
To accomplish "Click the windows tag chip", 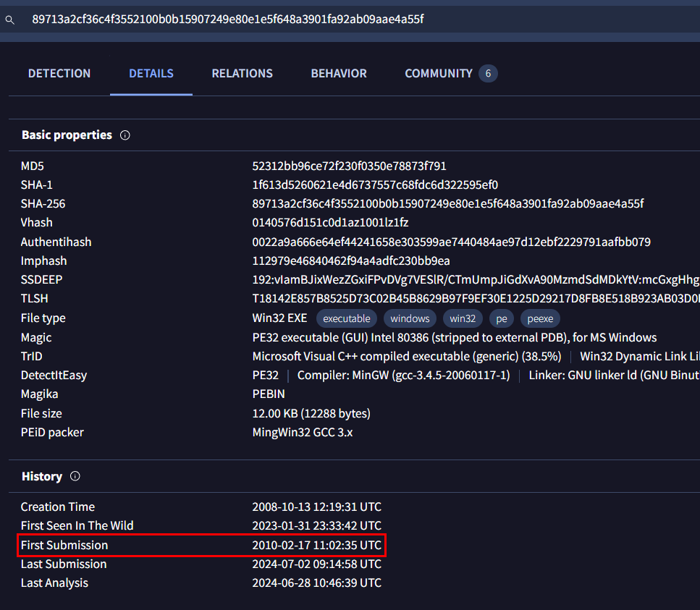I will tap(410, 318).
